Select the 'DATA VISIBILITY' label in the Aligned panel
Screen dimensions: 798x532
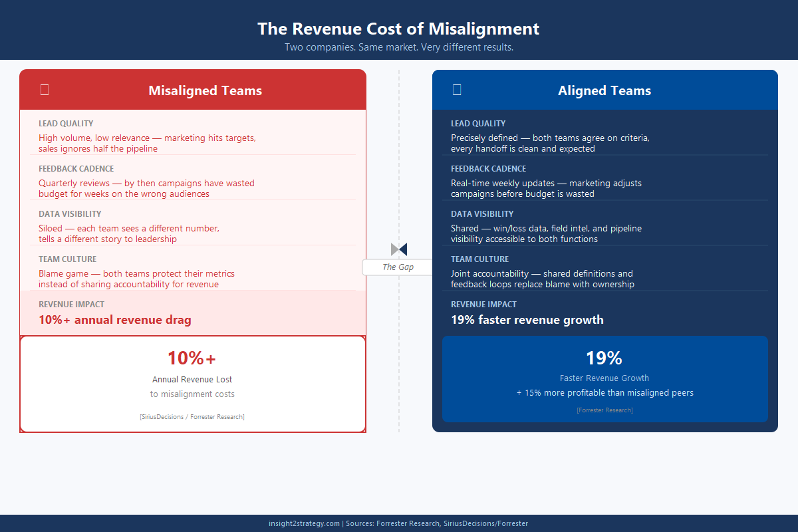[x=482, y=214]
